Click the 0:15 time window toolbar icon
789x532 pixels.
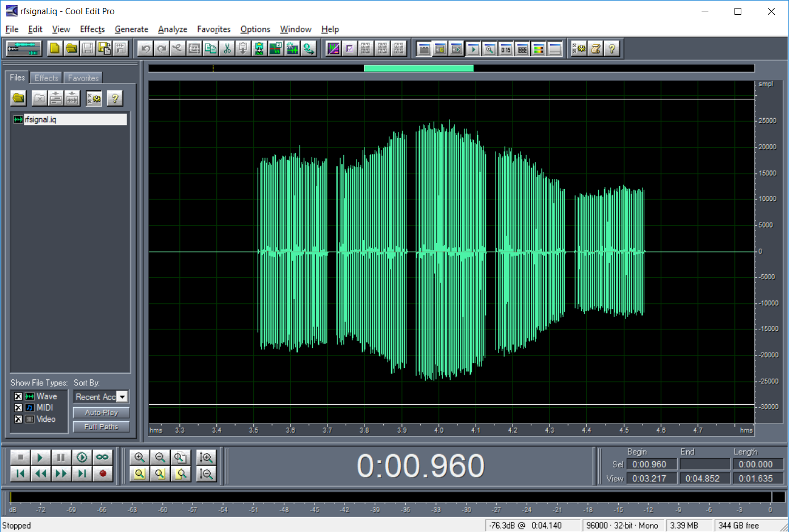[505, 48]
